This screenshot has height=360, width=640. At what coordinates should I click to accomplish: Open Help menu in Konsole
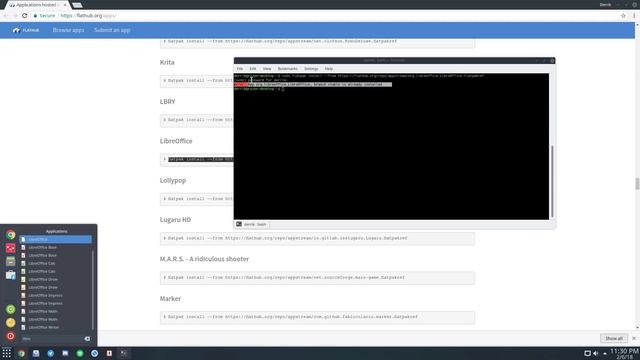pos(329,69)
